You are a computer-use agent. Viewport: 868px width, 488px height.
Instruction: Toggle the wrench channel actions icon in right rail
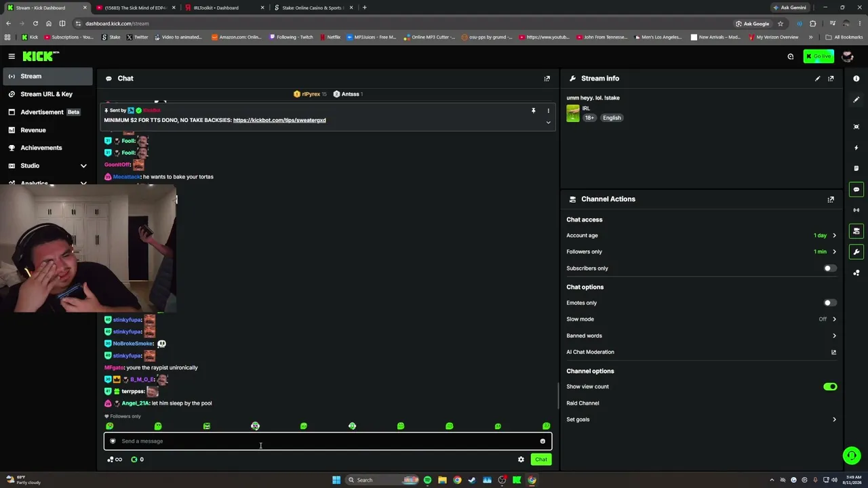click(856, 252)
